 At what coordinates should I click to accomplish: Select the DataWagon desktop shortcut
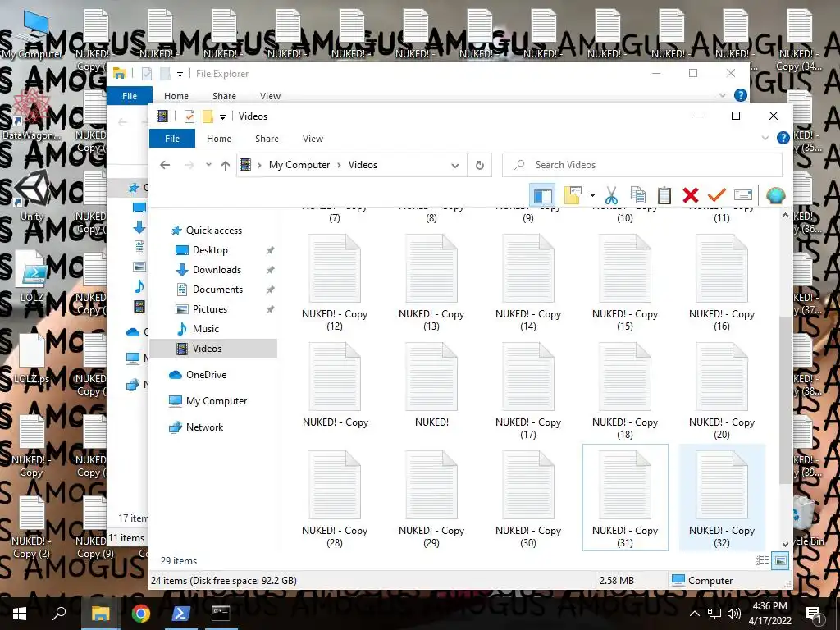point(32,115)
